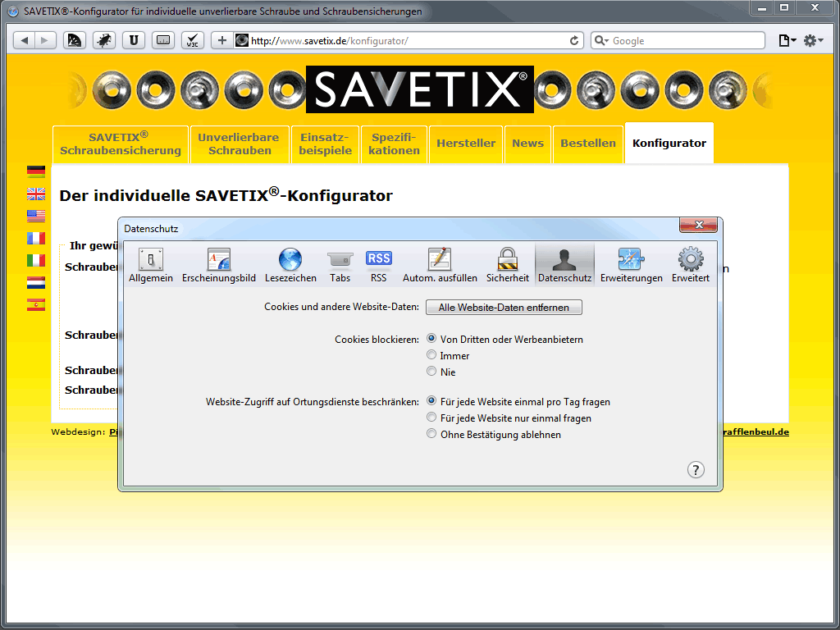Open help with the question mark button
This screenshot has height=630, width=840.
pyautogui.click(x=696, y=470)
